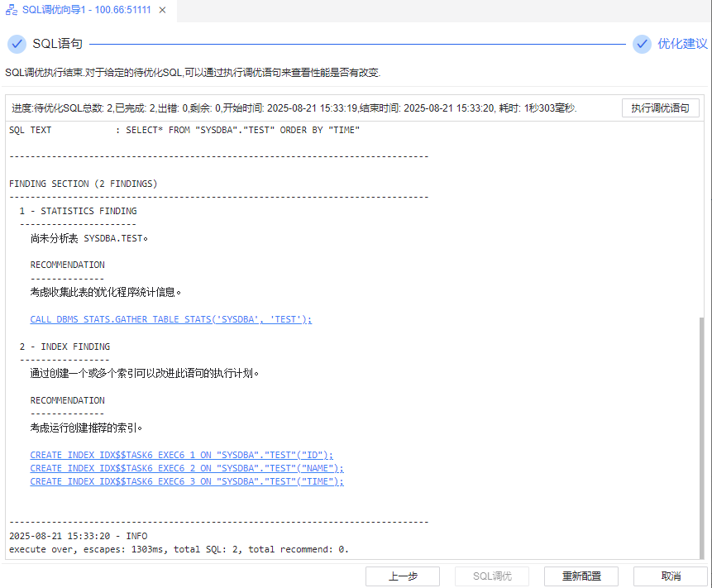The width and height of the screenshot is (712, 588).
Task: Open CREATE INDEX link for "ID" column
Action: 181,455
